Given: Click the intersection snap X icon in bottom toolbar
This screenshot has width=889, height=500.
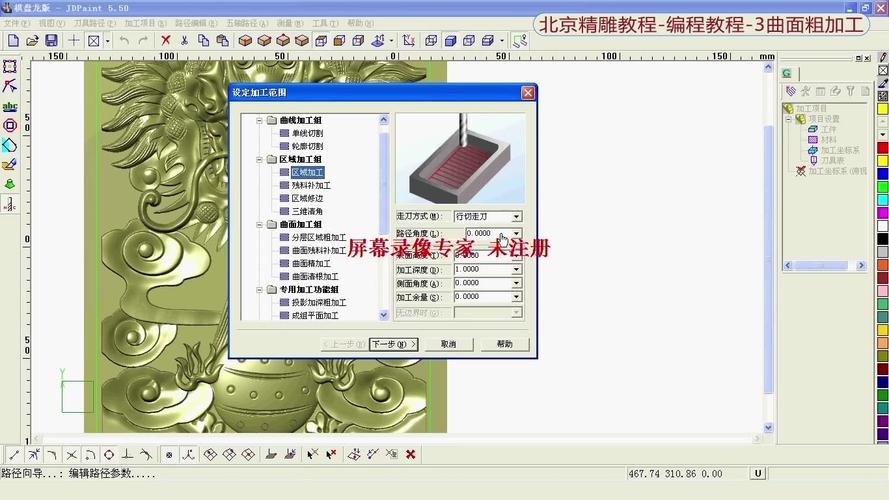Looking at the screenshot, I should pos(71,454).
